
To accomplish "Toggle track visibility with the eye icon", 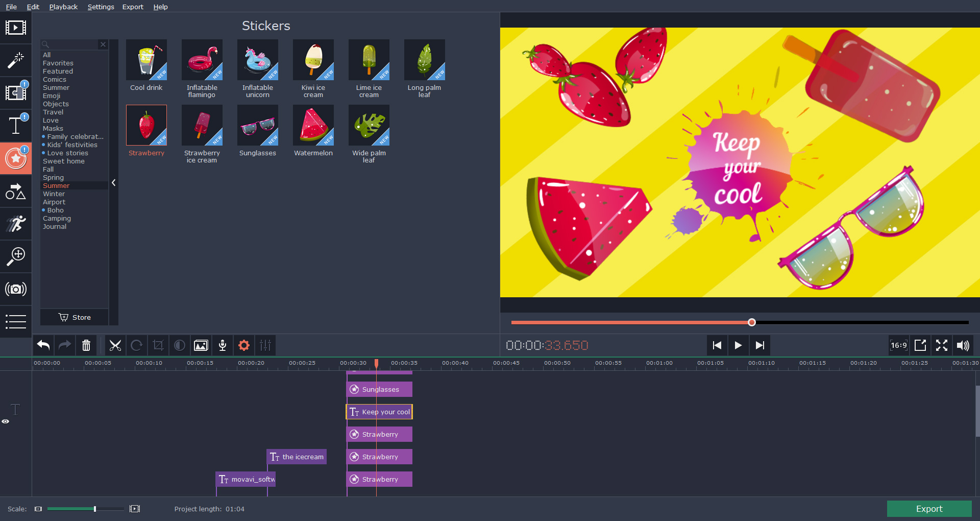I will (6, 421).
